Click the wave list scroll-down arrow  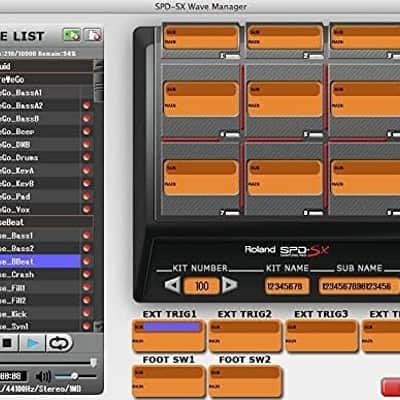point(99,326)
